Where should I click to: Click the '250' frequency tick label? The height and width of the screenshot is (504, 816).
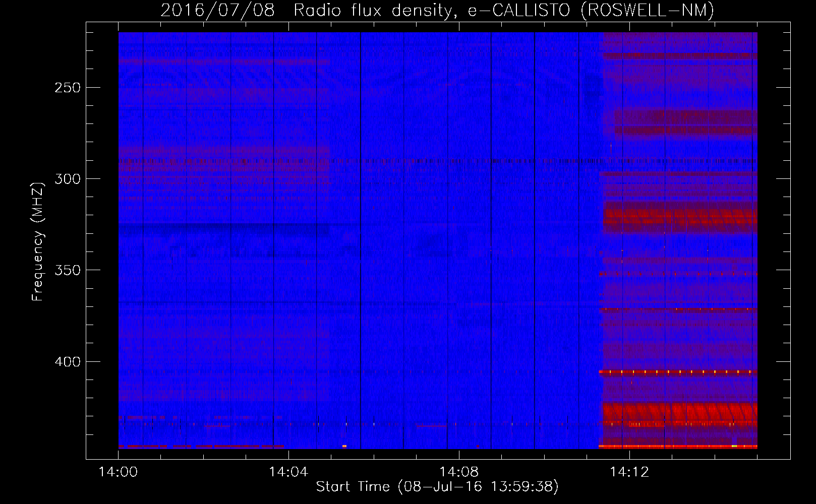68,88
